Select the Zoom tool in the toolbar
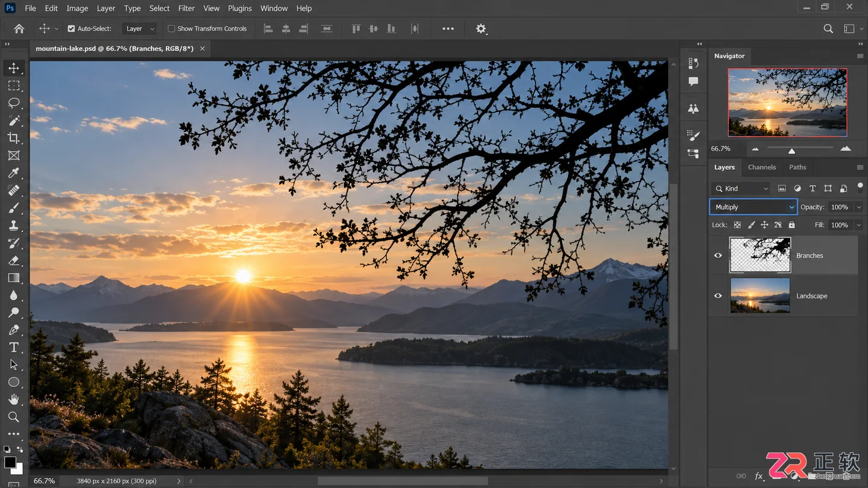 coord(14,416)
